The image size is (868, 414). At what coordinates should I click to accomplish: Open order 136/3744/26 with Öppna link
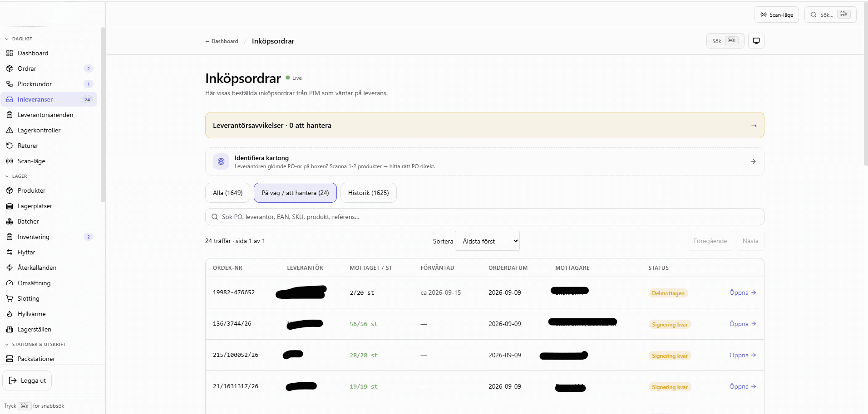click(743, 324)
